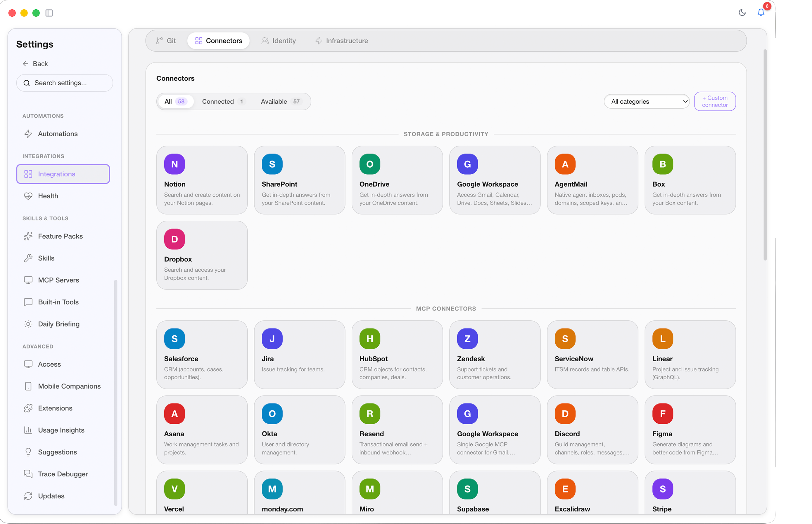Open the Stripe connector icon
The image size is (812, 524).
663,489
